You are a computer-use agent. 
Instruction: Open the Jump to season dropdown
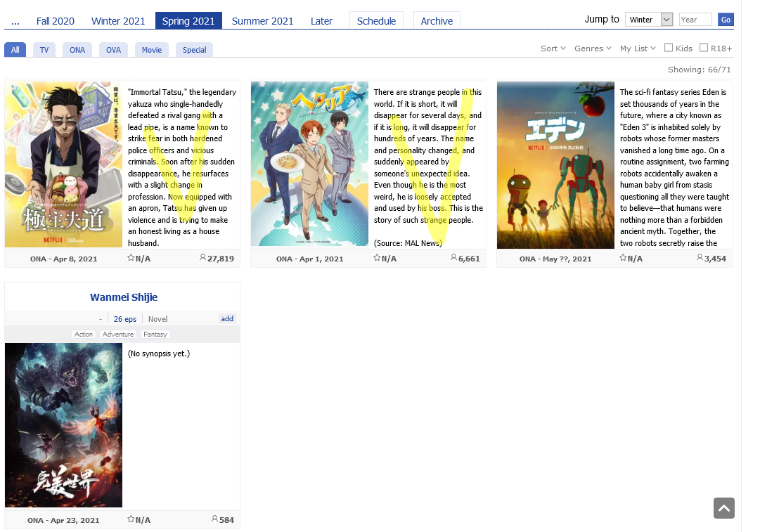pyautogui.click(x=649, y=20)
